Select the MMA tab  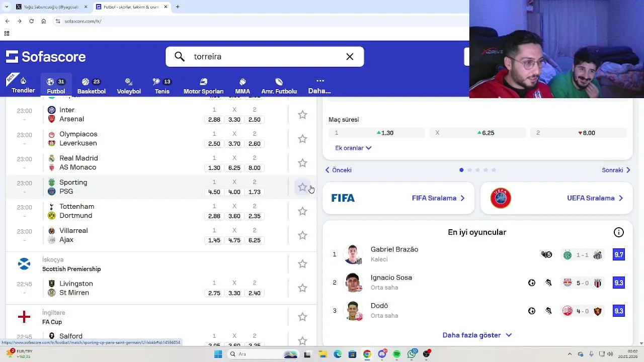243,85
